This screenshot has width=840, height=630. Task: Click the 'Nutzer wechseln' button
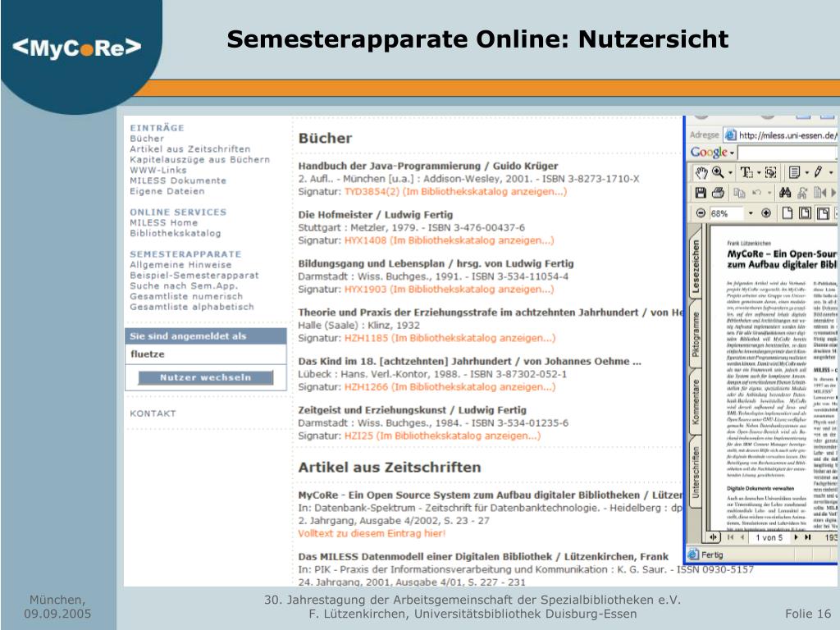point(205,377)
